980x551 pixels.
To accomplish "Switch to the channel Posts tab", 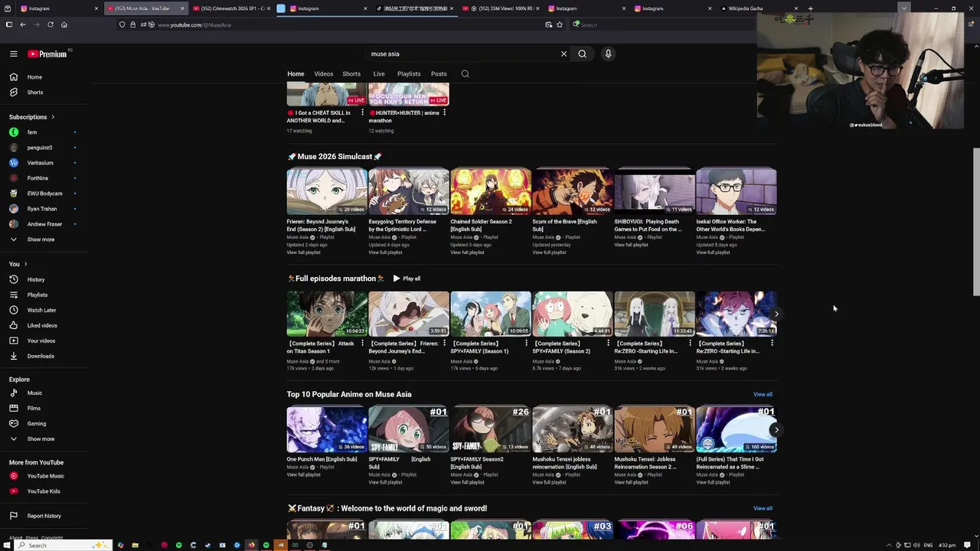I will click(x=439, y=74).
